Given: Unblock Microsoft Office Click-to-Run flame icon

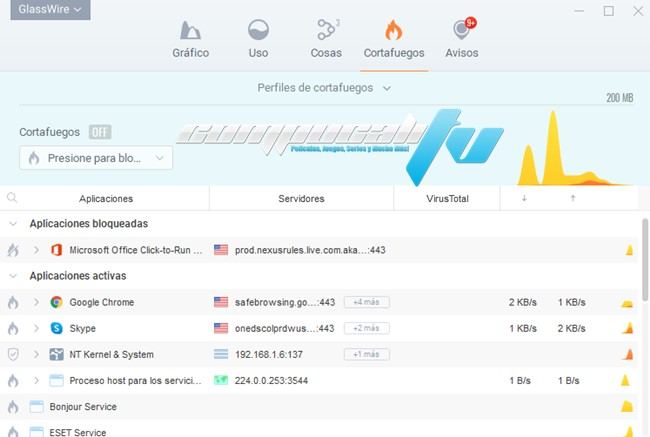Looking at the screenshot, I should pos(13,250).
